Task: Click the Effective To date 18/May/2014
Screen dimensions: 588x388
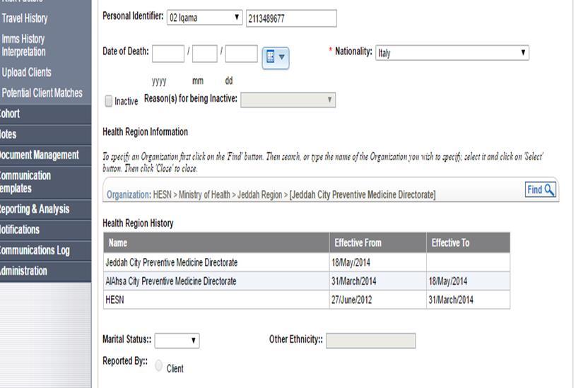Action: tap(448, 281)
